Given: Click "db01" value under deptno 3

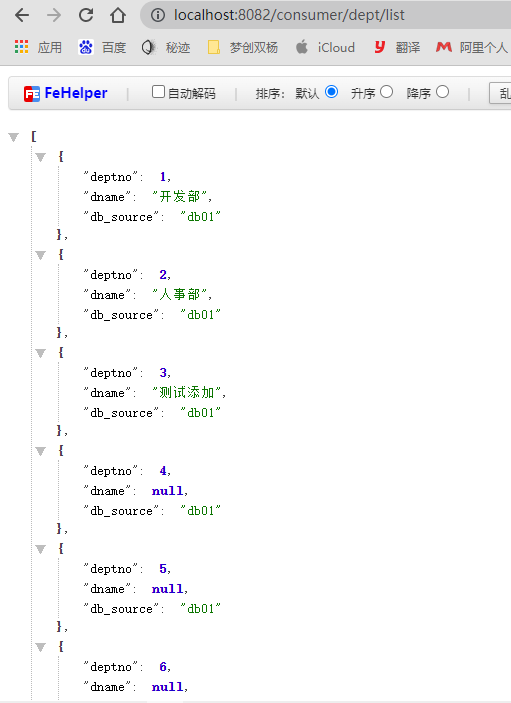Looking at the screenshot, I should [200, 412].
